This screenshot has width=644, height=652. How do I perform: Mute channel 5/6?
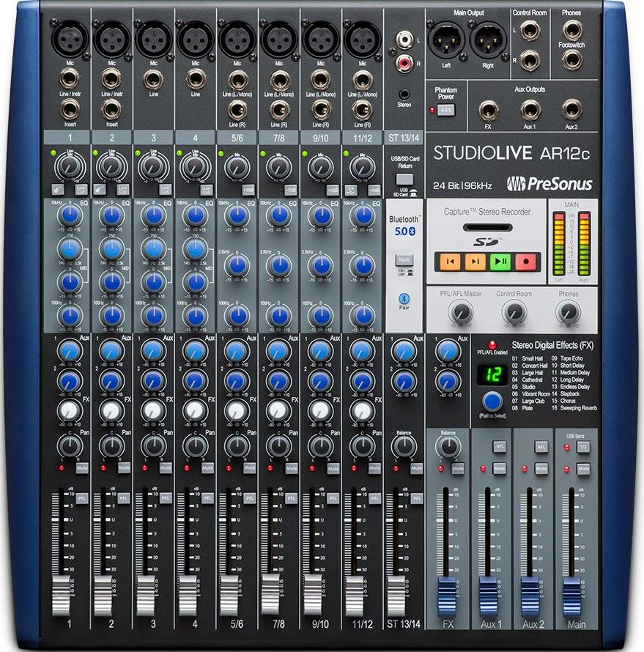pyautogui.click(x=249, y=468)
